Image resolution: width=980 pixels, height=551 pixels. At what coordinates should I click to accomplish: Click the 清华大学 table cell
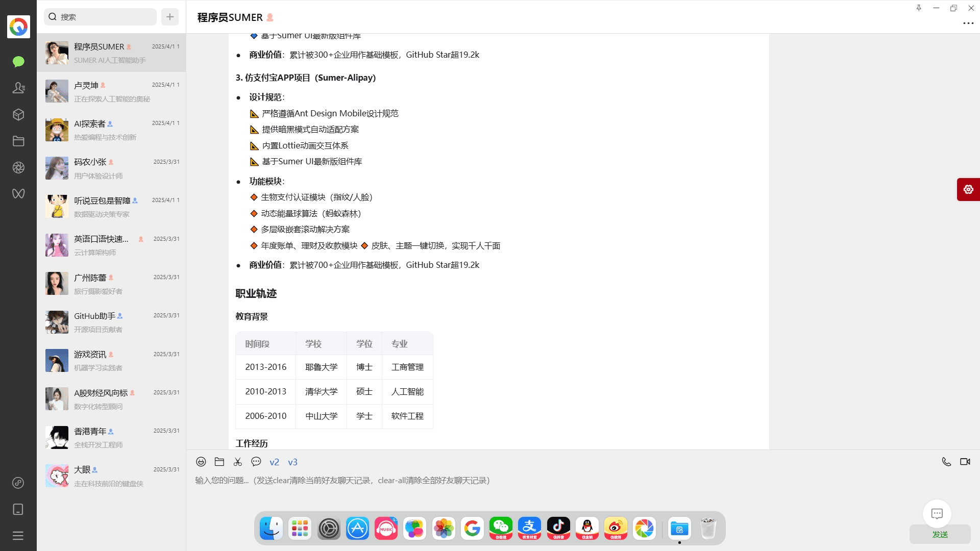click(x=322, y=391)
